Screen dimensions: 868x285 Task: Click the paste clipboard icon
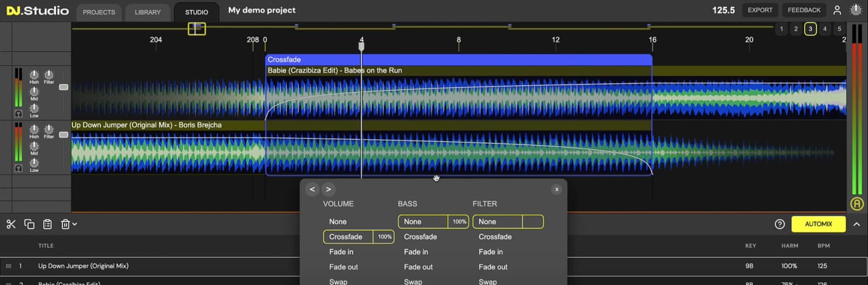47,224
